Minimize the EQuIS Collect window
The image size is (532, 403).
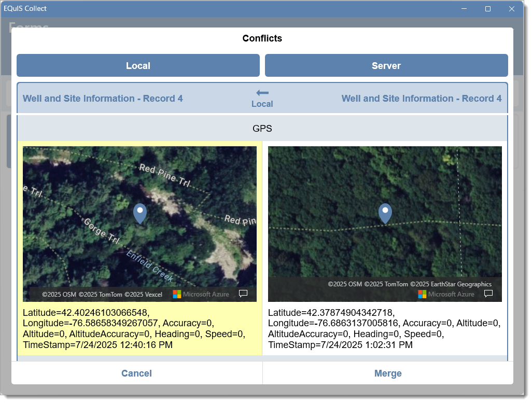pos(464,8)
